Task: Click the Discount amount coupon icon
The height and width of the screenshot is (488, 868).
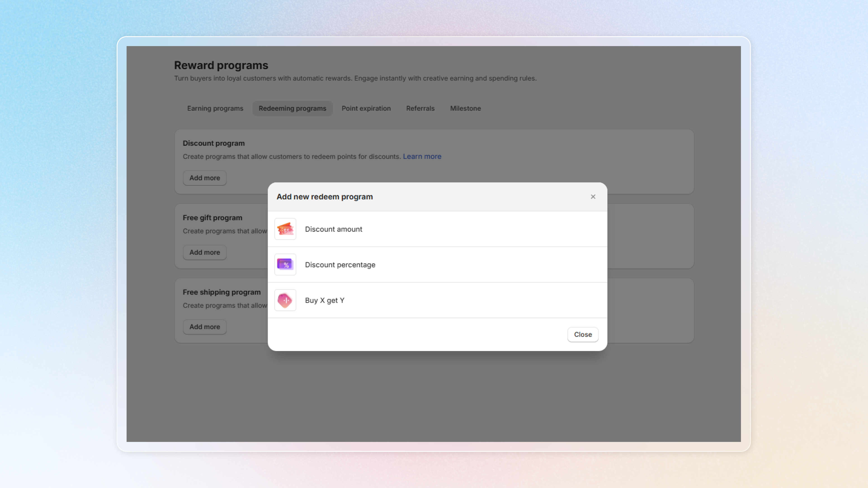Action: pos(285,229)
